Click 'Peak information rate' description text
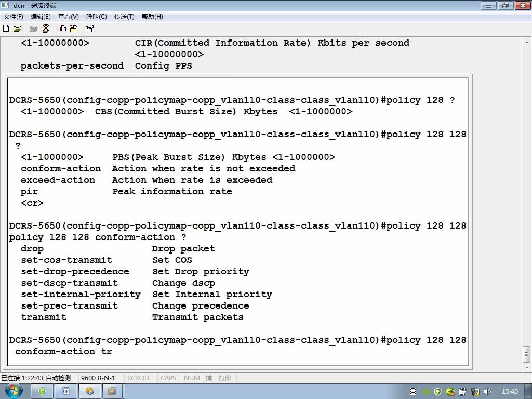 [172, 191]
